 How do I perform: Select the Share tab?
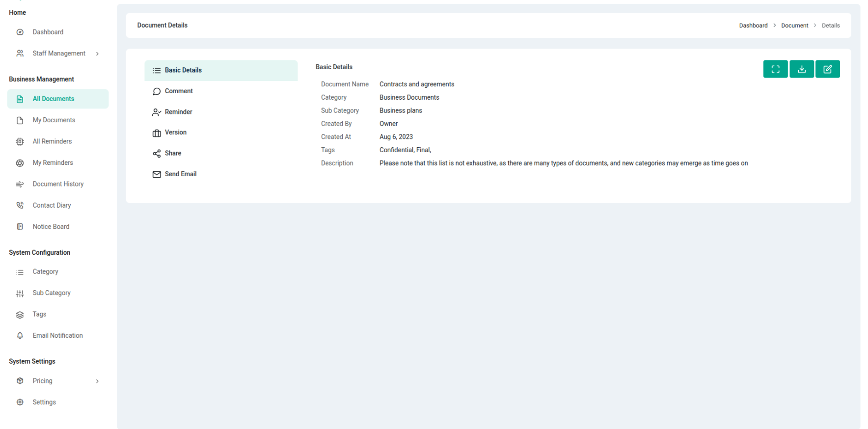click(x=173, y=153)
